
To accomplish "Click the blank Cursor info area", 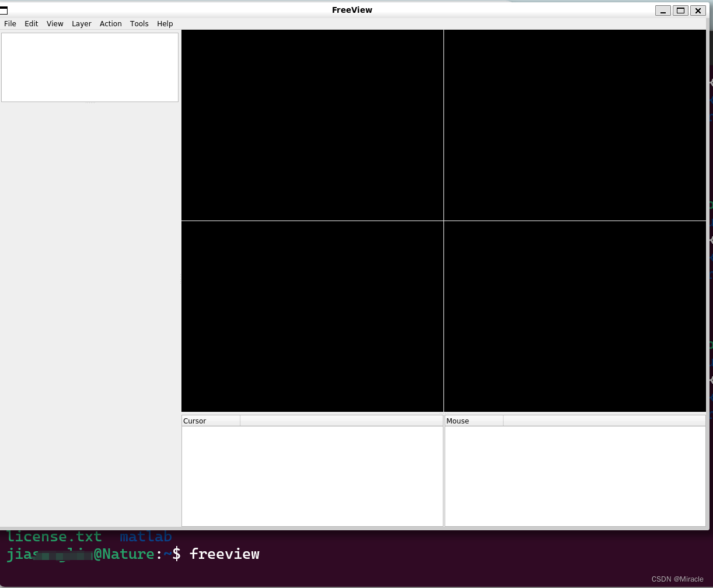I will tap(312, 475).
